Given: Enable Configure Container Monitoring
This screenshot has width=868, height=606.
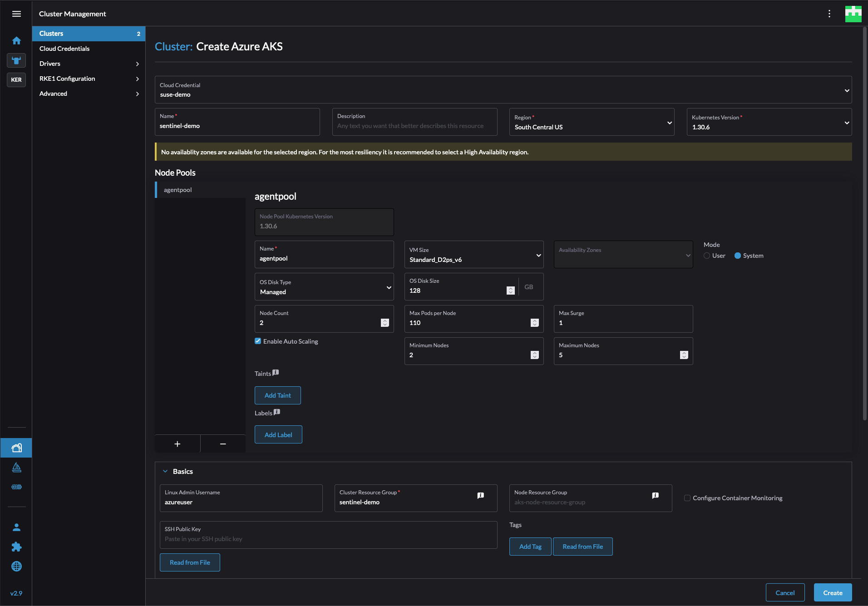Looking at the screenshot, I should click(x=687, y=498).
